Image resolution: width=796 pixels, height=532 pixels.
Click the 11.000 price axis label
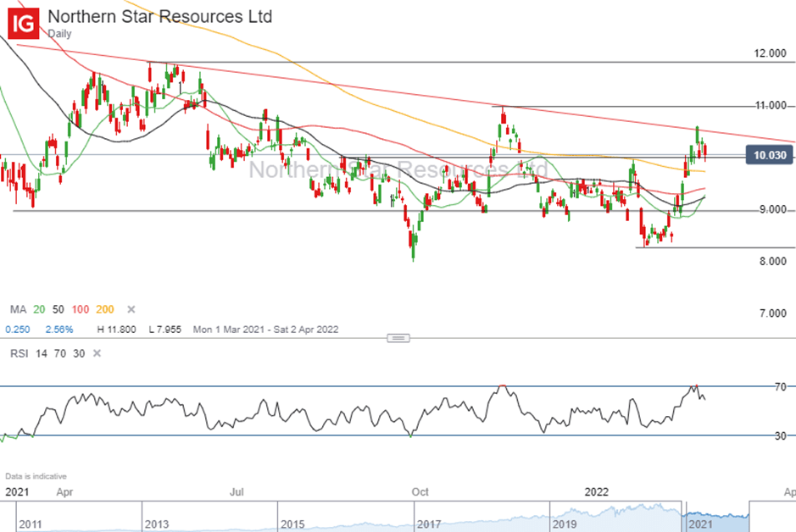pyautogui.click(x=770, y=106)
